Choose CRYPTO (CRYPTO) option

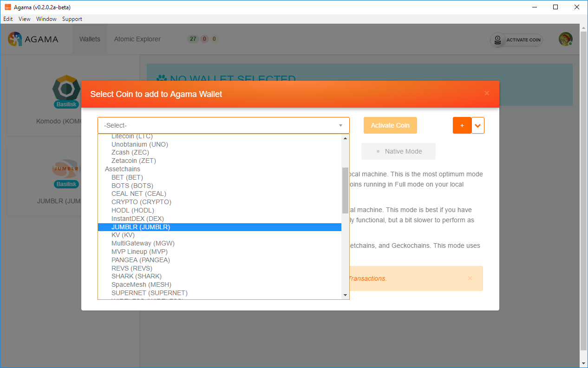[x=219, y=202]
